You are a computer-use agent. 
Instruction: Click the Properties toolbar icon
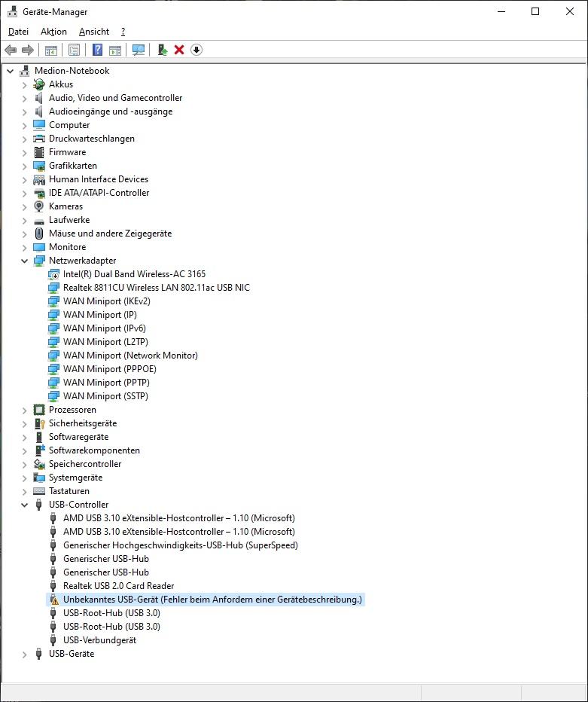[x=75, y=50]
